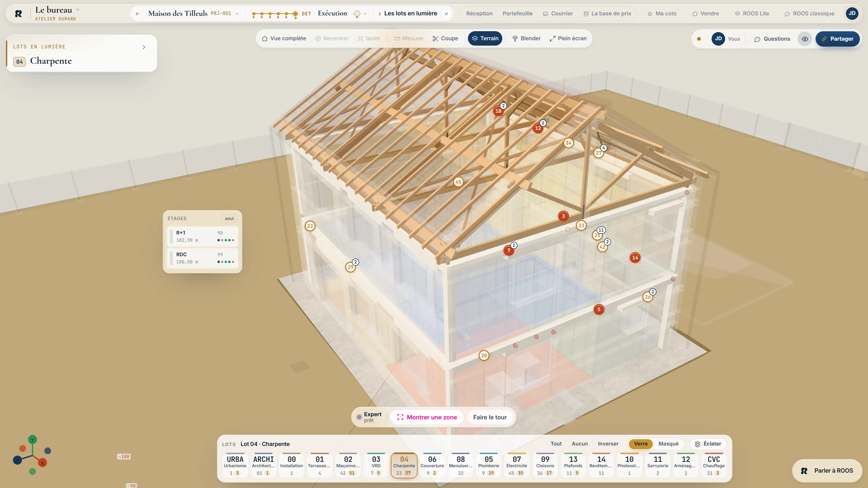This screenshot has height=488, width=868.
Task: Expand breadcrumb chevron before Les lots
Action: (x=379, y=14)
